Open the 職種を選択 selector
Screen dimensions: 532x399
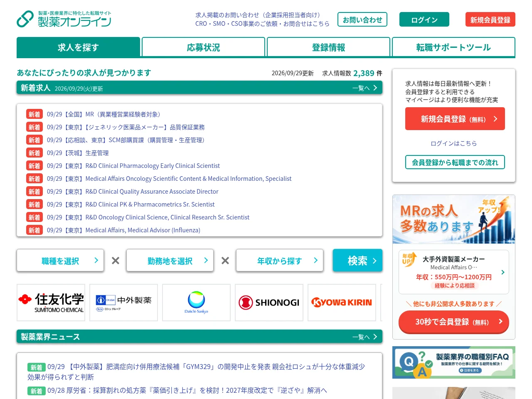(x=60, y=261)
